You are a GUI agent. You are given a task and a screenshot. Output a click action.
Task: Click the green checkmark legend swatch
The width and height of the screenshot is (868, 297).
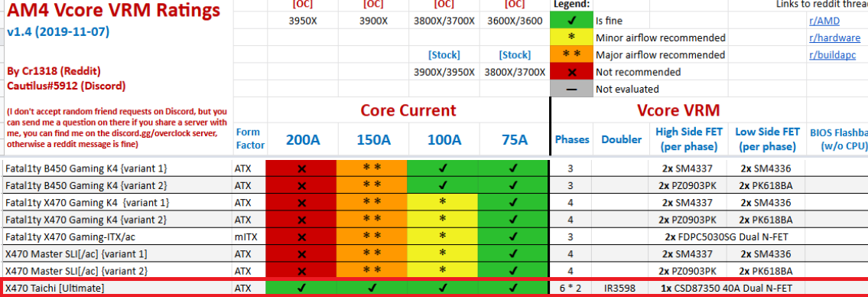click(571, 21)
